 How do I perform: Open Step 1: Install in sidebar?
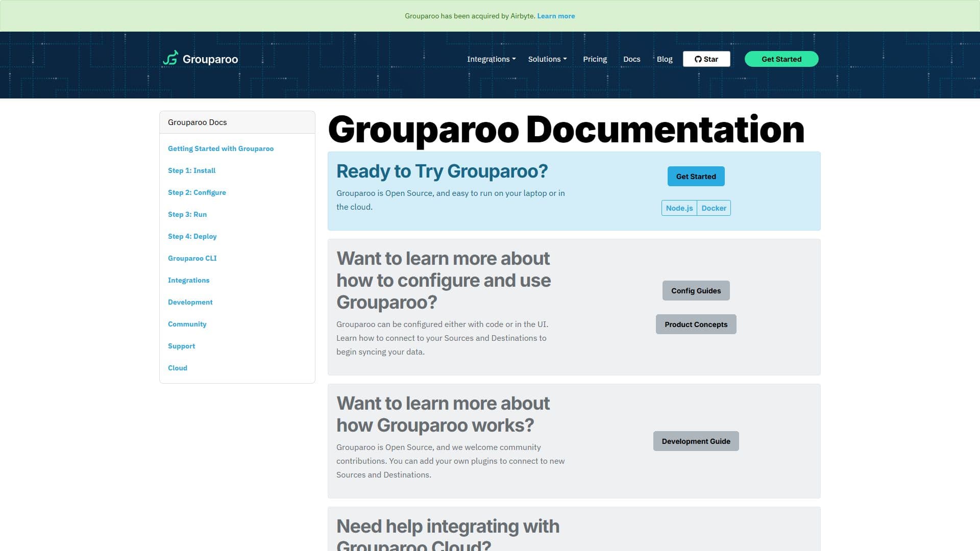tap(191, 170)
